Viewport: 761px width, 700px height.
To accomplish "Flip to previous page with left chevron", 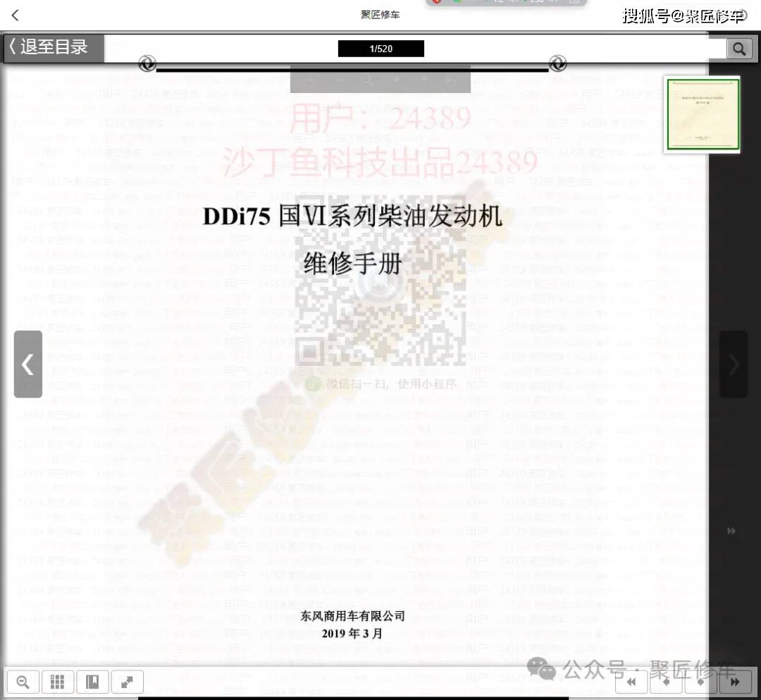I will tap(28, 364).
